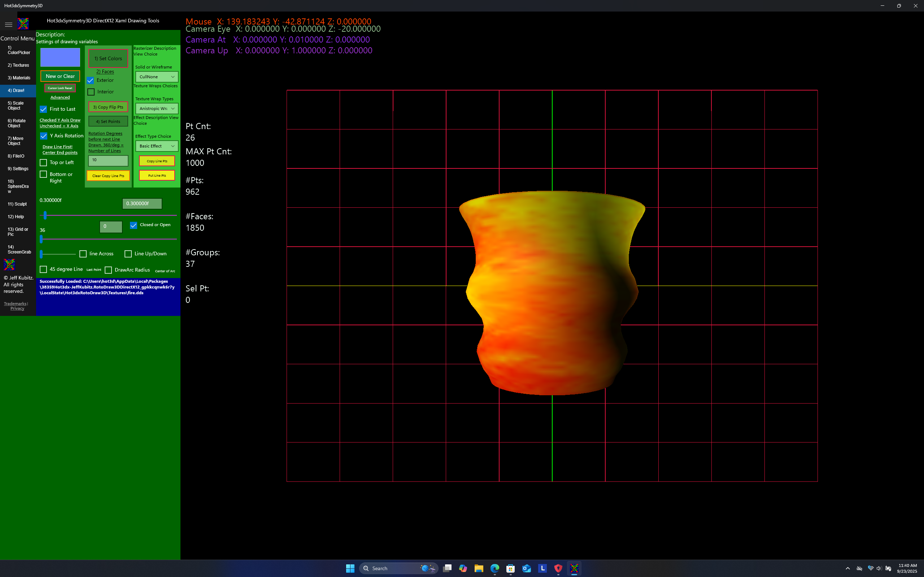The height and width of the screenshot is (577, 924).
Task: Open File Explorer from the taskbar
Action: [479, 568]
